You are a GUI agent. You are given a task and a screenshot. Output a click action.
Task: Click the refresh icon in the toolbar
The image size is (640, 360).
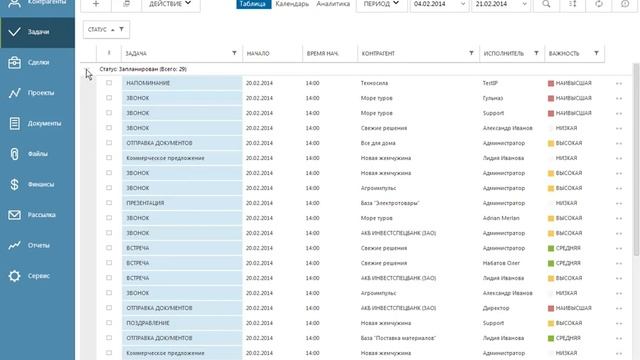599,4
